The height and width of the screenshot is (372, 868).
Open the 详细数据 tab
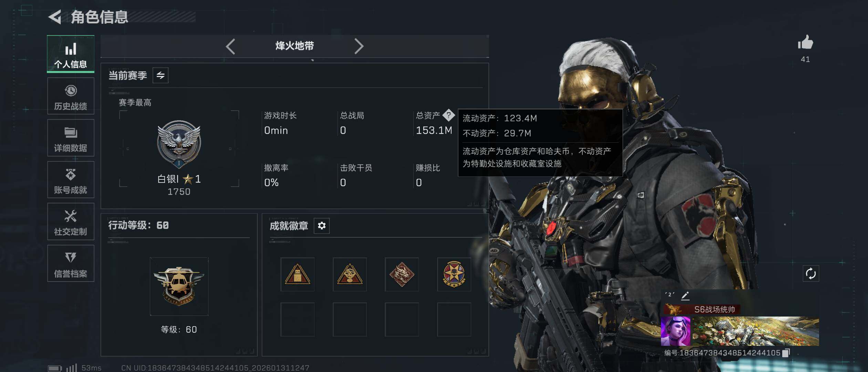pos(71,138)
